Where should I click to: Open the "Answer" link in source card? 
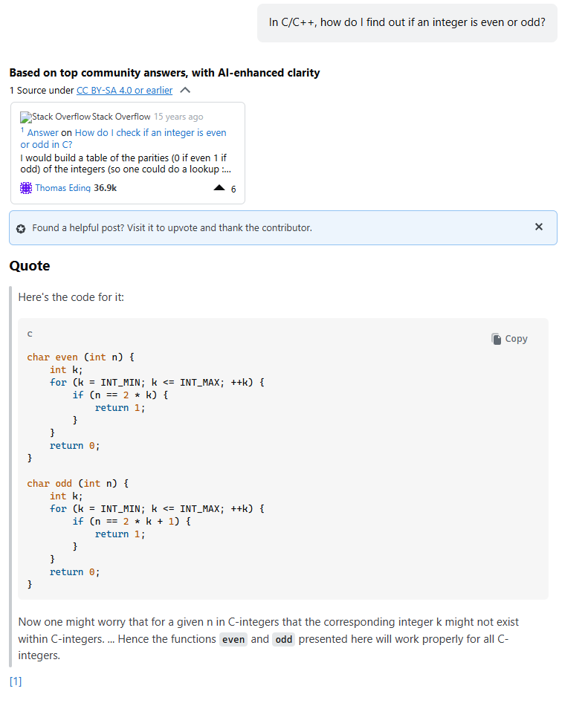pyautogui.click(x=43, y=133)
